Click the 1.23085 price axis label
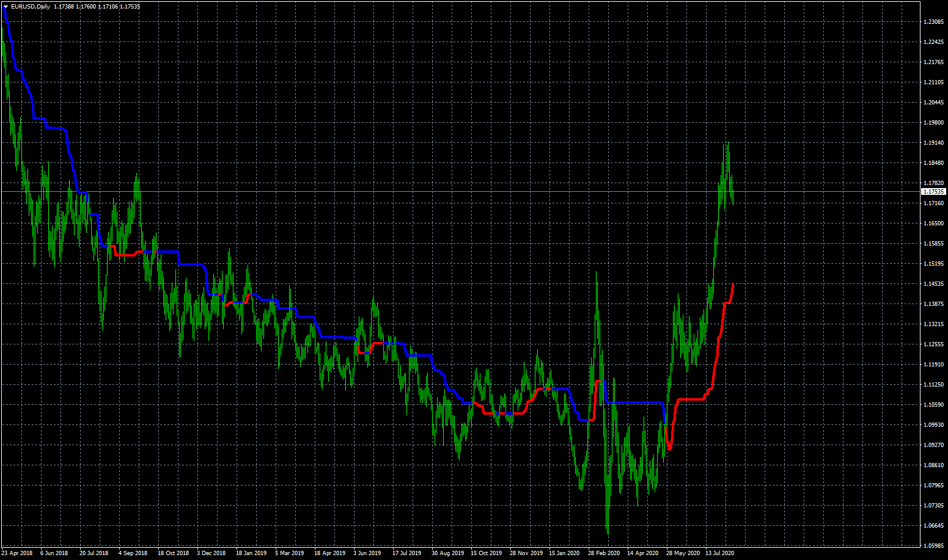Screen dimensions: 948x560 coord(933,22)
